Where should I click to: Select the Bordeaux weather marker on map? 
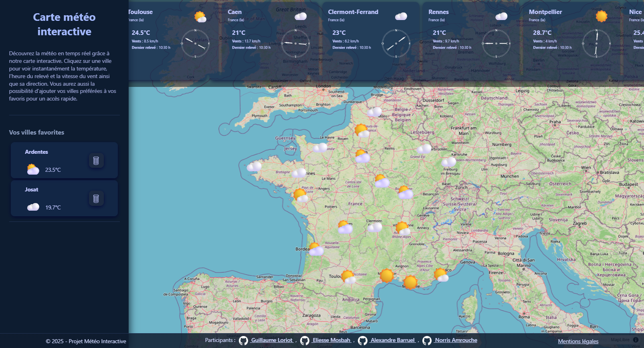tap(315, 249)
